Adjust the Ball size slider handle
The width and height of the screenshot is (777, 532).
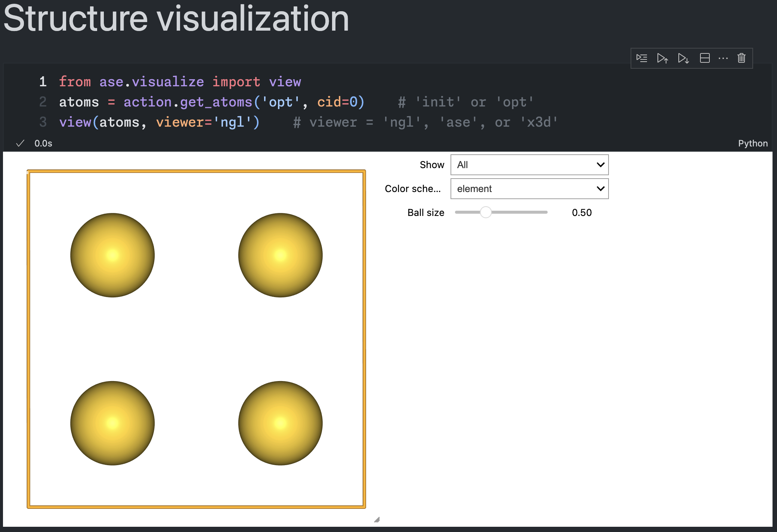click(x=486, y=212)
